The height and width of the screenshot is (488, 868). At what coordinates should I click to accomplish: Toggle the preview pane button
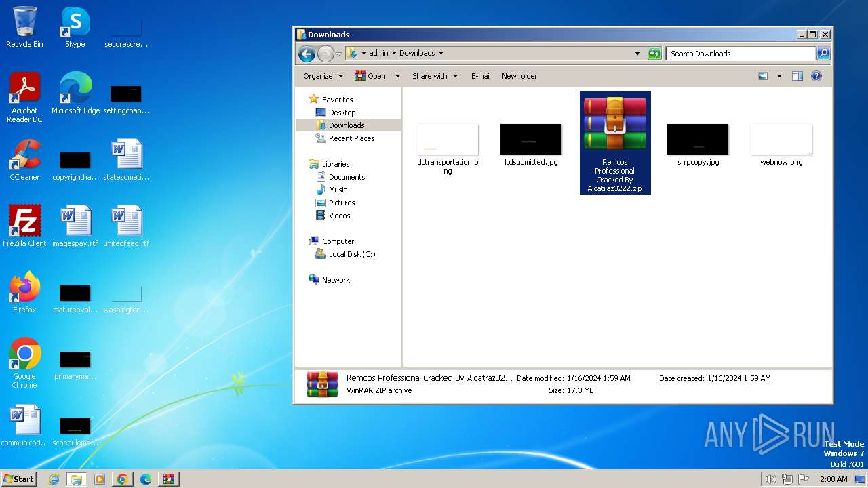click(x=797, y=76)
